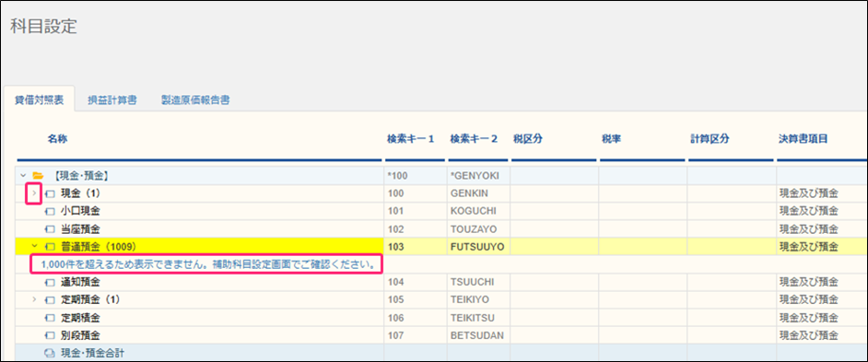Click the 検索キー２ column header
The width and height of the screenshot is (868, 362).
tap(474, 139)
